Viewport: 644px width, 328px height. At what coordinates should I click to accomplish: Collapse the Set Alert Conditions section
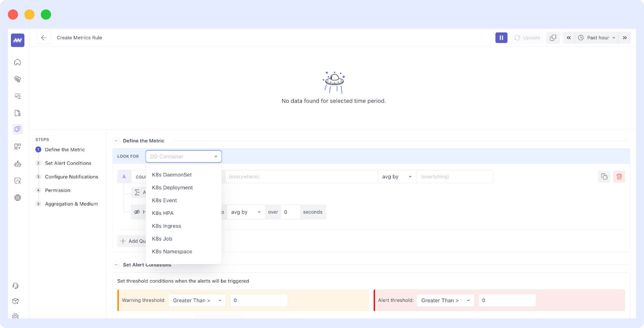click(116, 265)
